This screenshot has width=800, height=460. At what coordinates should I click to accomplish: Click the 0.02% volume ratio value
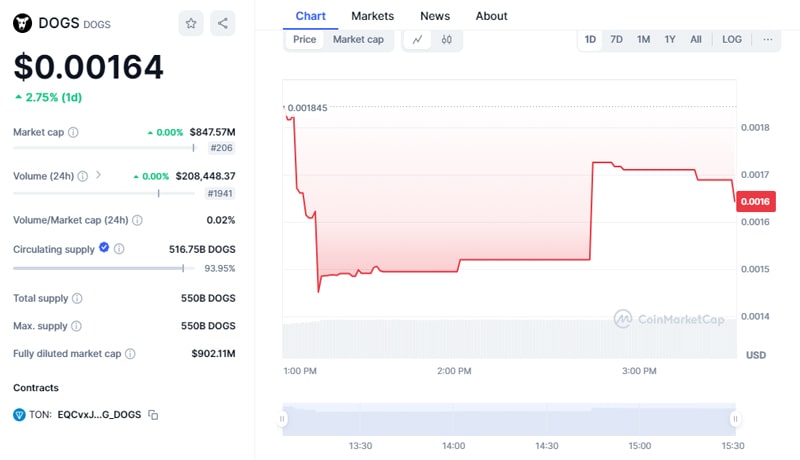pos(221,220)
